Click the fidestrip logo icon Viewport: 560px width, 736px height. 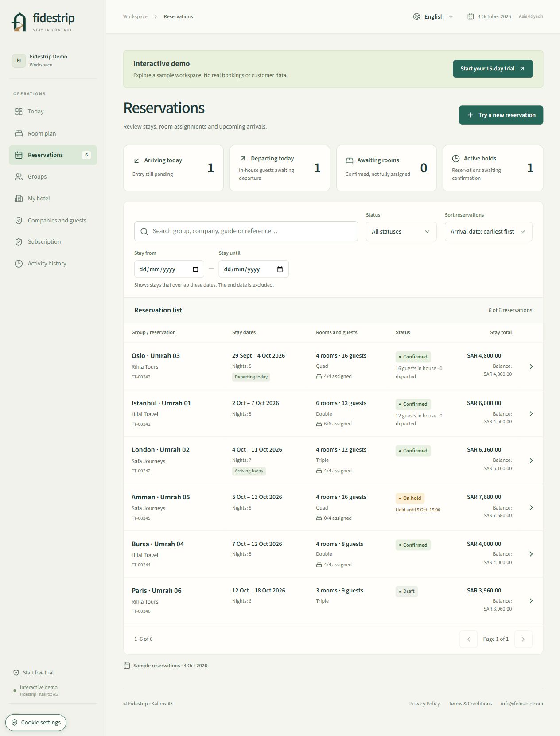click(19, 22)
